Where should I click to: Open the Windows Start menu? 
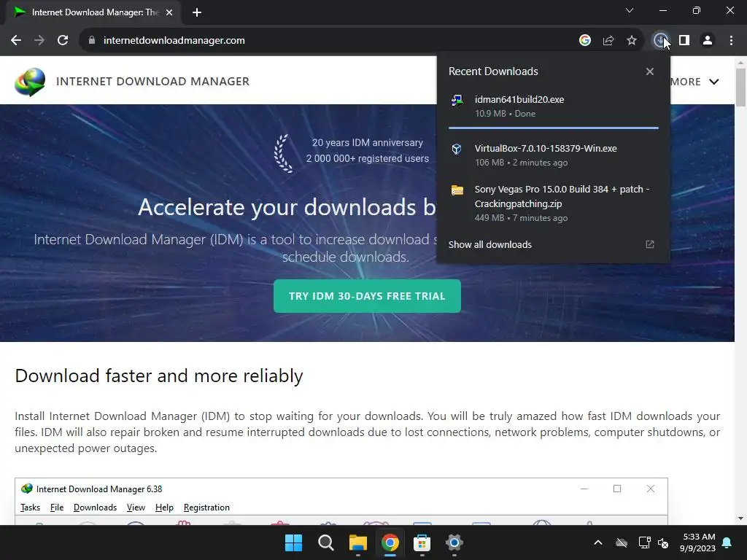point(293,542)
